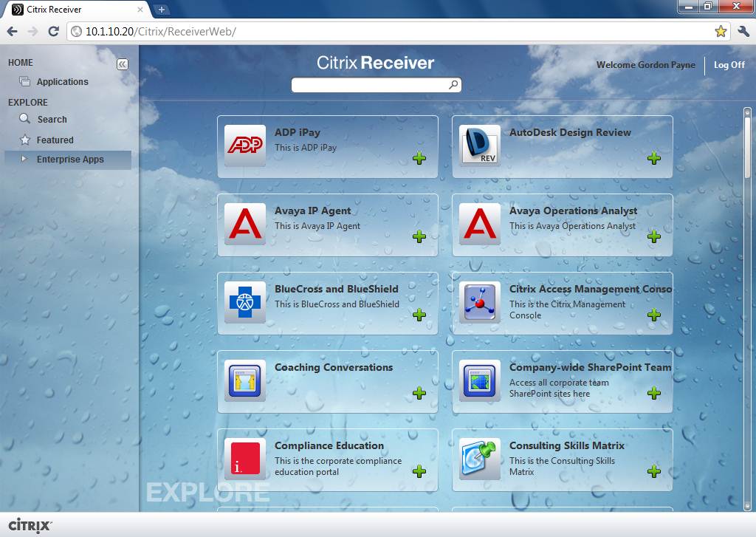Click the Log Off link
756x537 pixels.
tap(729, 65)
